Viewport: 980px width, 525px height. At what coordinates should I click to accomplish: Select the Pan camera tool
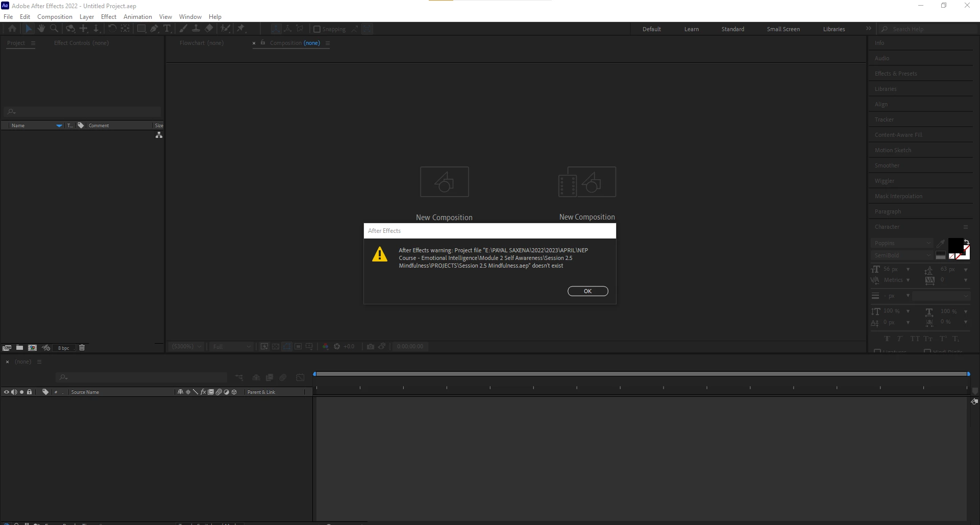[x=84, y=29]
